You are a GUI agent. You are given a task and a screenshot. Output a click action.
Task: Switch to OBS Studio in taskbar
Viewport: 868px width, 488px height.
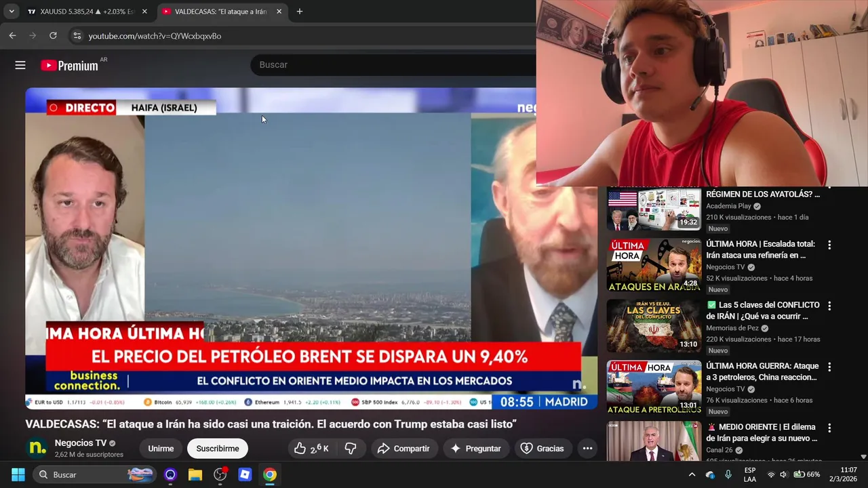220,474
